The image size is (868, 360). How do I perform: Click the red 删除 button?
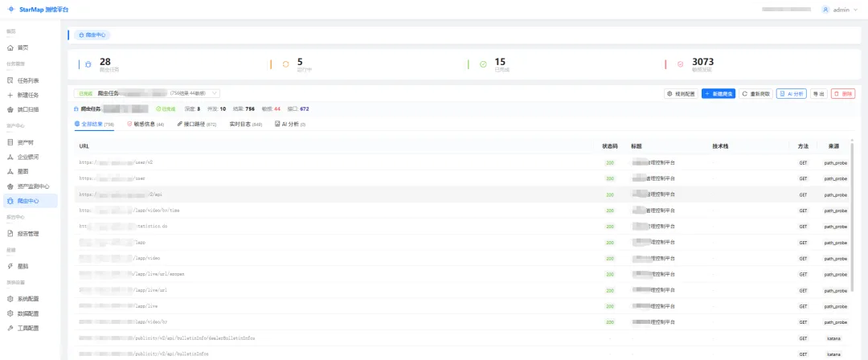pos(843,94)
